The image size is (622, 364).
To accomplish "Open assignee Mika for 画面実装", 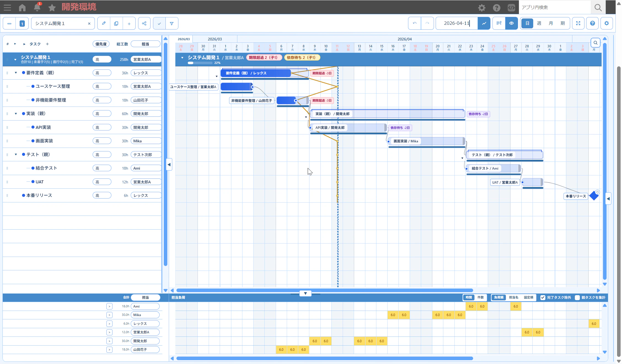I will [146, 141].
